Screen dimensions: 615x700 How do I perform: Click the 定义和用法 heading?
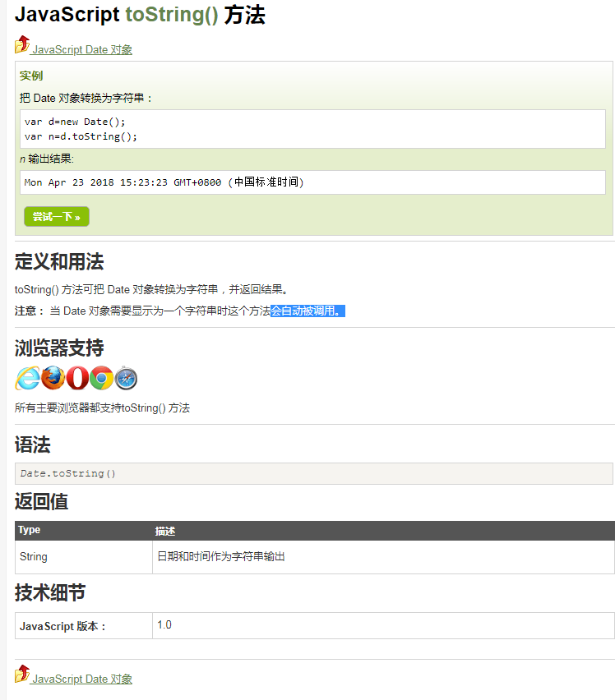(x=59, y=261)
